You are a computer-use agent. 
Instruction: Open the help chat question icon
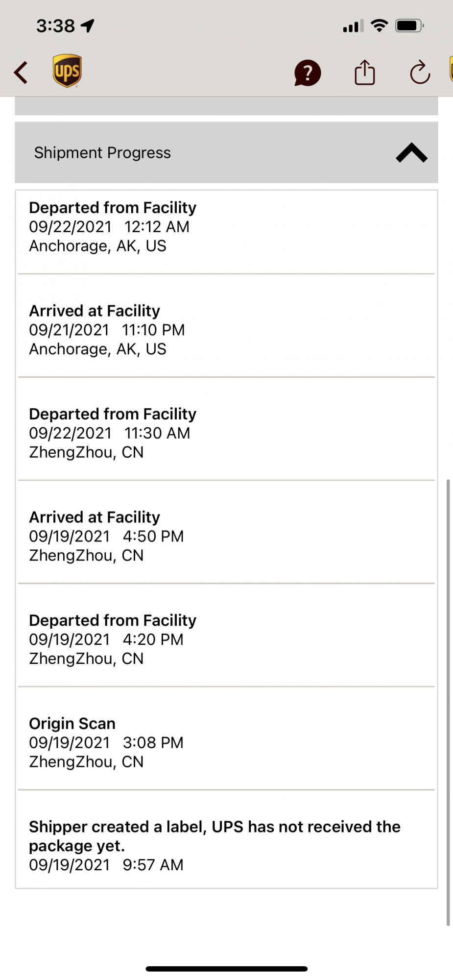click(x=308, y=73)
